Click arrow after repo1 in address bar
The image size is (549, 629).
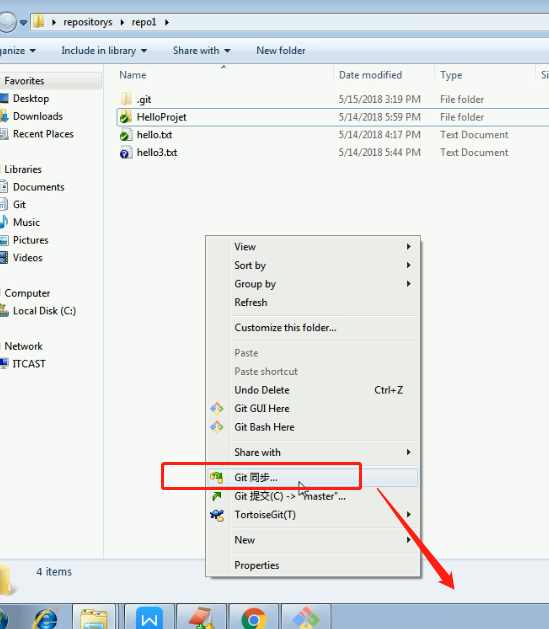pos(167,22)
